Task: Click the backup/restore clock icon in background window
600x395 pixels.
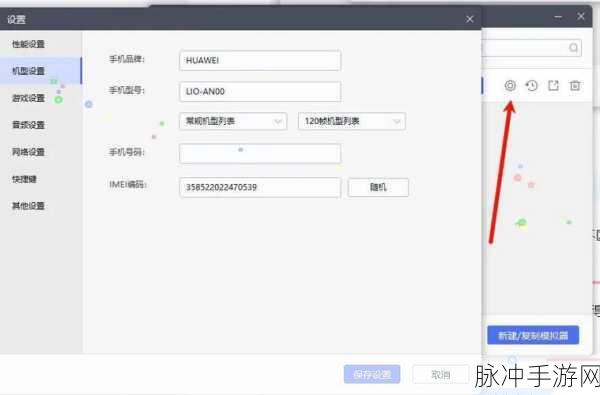Action: (x=532, y=85)
